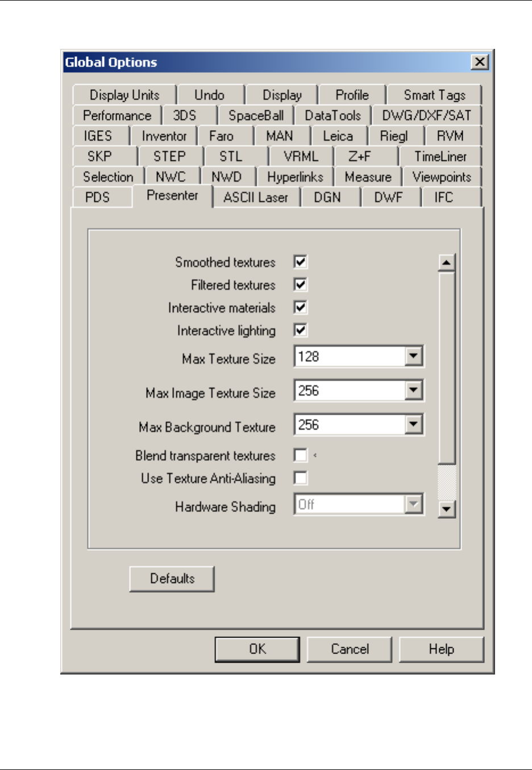Open Max Texture Size dropdown

pyautogui.click(x=414, y=357)
